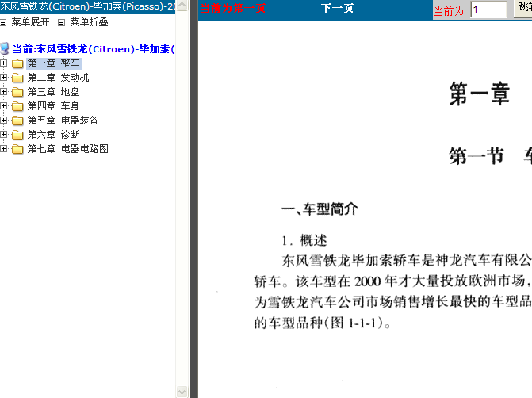532x398 pixels.
Task: Open folder icon for 第三章 地盘
Action: tap(17, 92)
